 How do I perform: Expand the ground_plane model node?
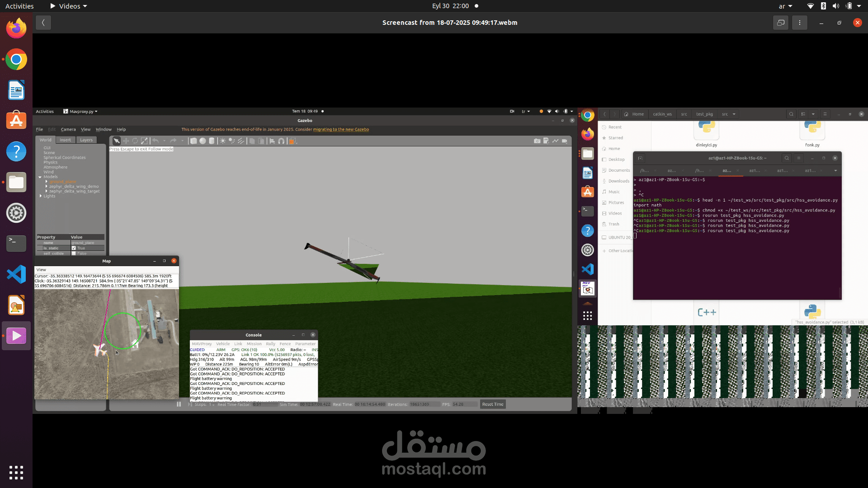46,182
